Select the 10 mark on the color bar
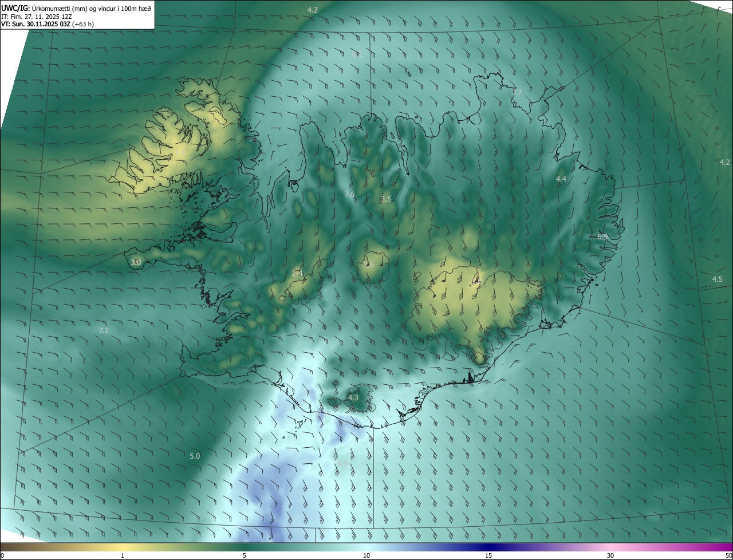The height and width of the screenshot is (560, 733). [366, 555]
